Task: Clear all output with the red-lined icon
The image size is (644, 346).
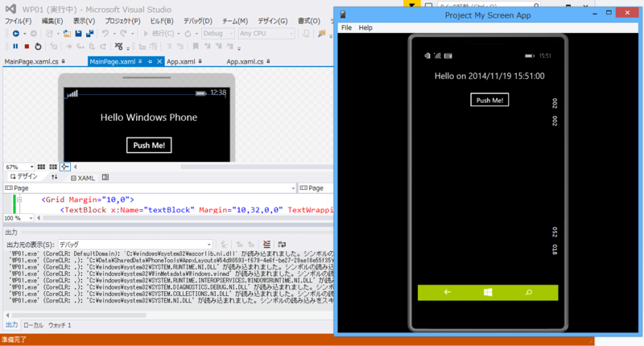Action: click(266, 244)
